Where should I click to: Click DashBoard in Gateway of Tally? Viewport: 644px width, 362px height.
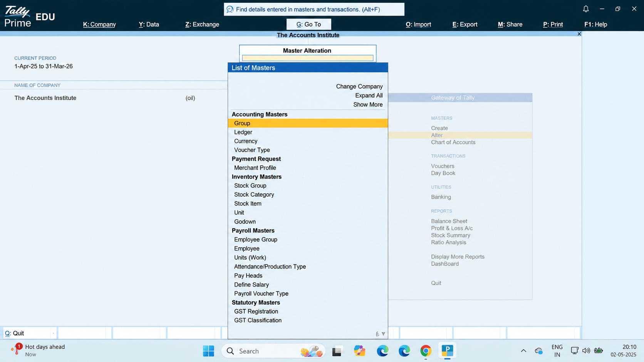pos(445,264)
